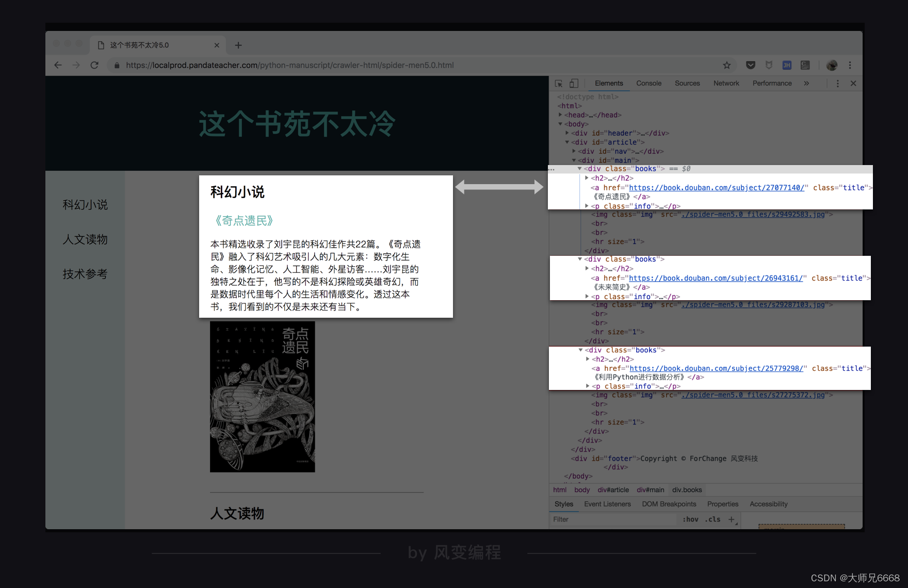Close the DevTools panel
The height and width of the screenshot is (588, 908).
tap(853, 83)
